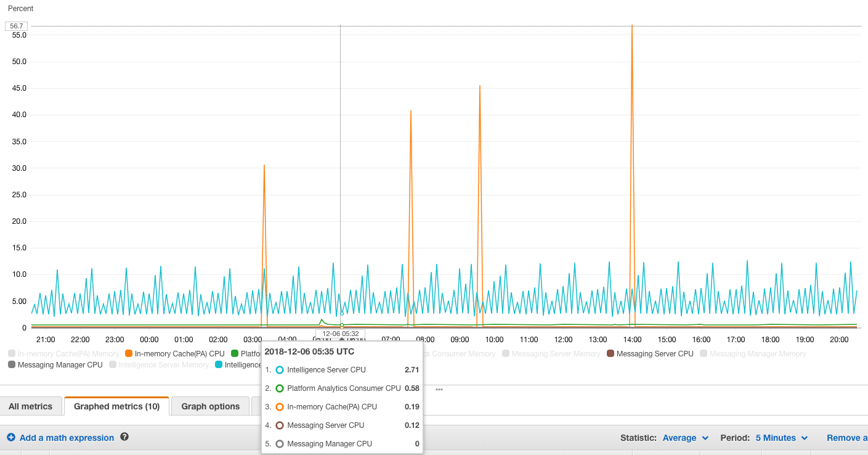868x455 pixels.
Task: Click the tallest orange spike peak at 14:00
Action: pyautogui.click(x=632, y=27)
